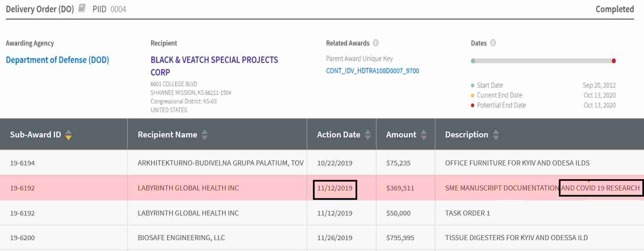
Task: Select sub-award ID 19-6194
Action: coord(23,163)
